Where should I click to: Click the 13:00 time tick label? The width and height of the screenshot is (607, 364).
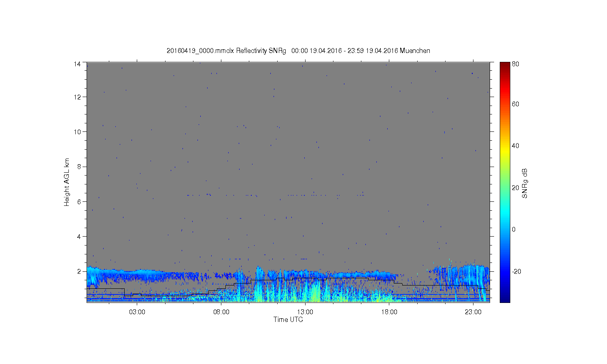305,312
